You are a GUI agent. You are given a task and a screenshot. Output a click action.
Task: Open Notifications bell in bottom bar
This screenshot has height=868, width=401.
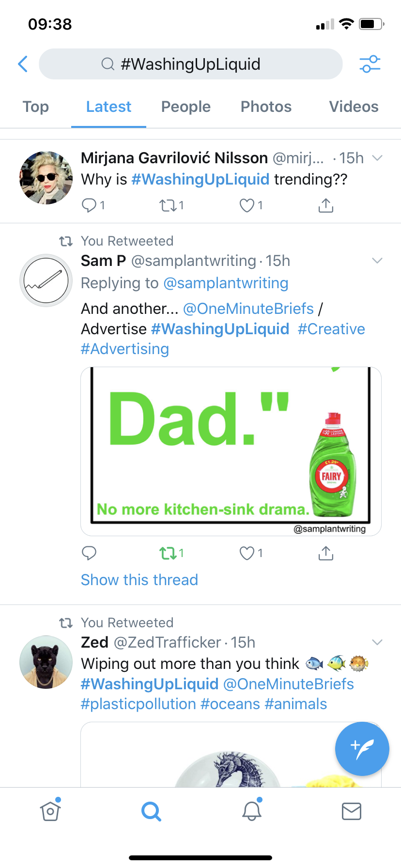252,811
